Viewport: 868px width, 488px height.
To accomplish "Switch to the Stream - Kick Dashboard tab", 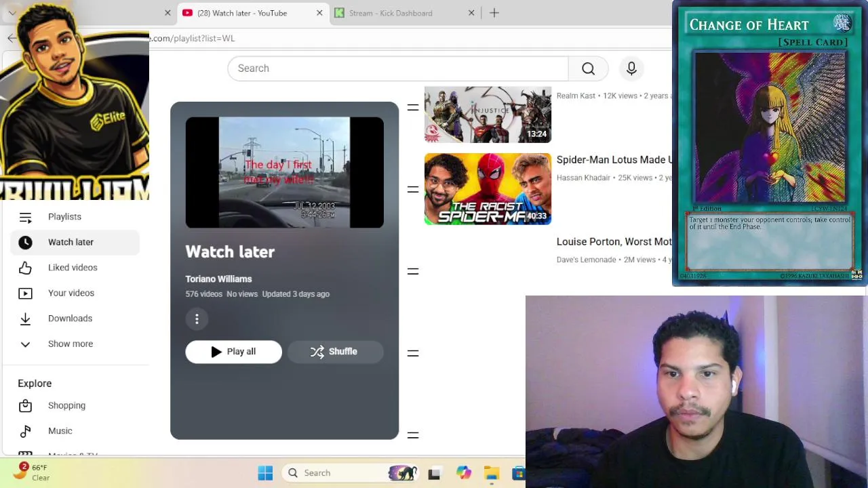I will 405,13.
